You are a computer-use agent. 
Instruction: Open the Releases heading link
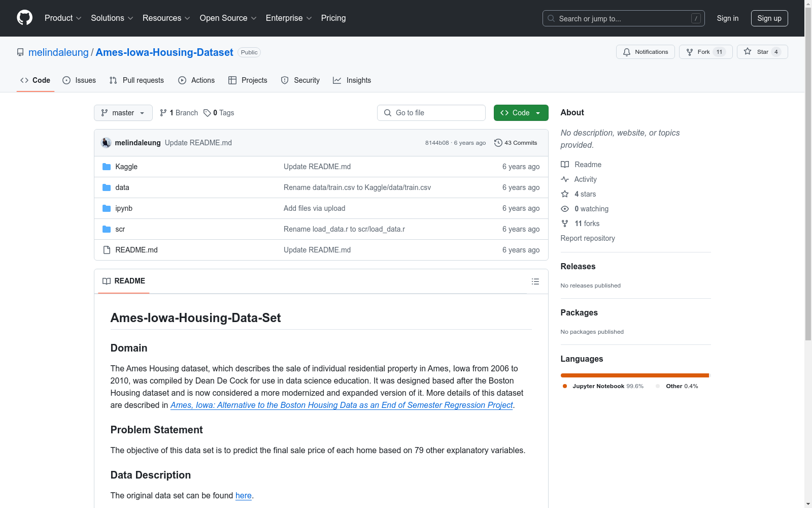[x=578, y=267]
